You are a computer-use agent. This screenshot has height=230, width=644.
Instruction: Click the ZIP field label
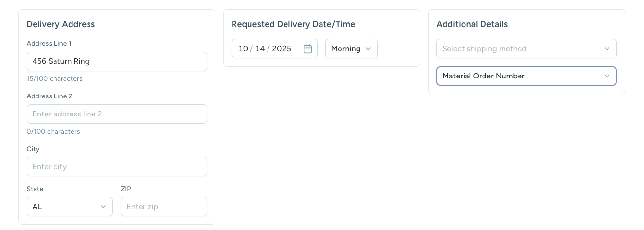[126, 189]
